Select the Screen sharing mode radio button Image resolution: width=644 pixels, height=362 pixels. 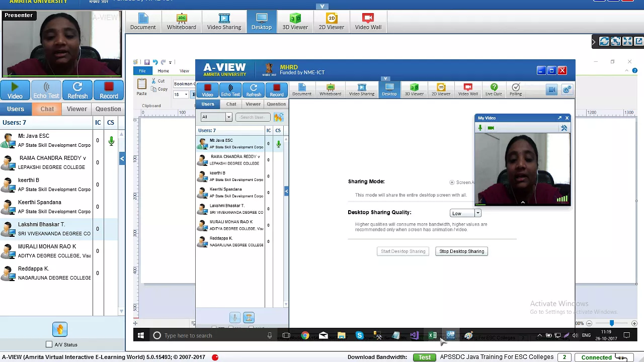pyautogui.click(x=452, y=183)
